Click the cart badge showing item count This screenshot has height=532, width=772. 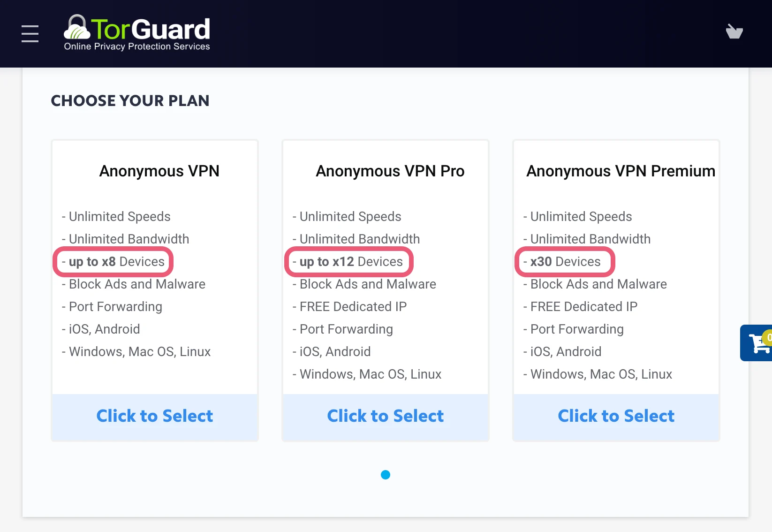pos(768,337)
